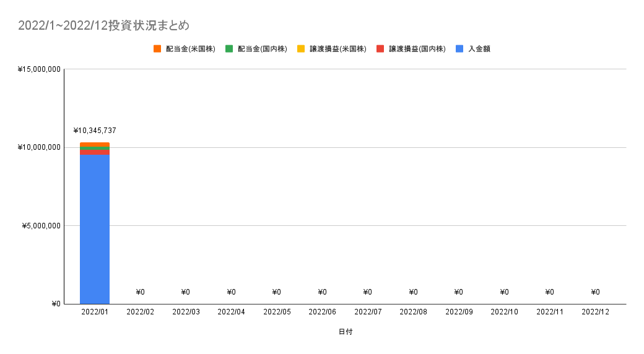Click the 2022/01 x-axis label
Image resolution: width=644 pixels, height=354 pixels.
(x=95, y=312)
